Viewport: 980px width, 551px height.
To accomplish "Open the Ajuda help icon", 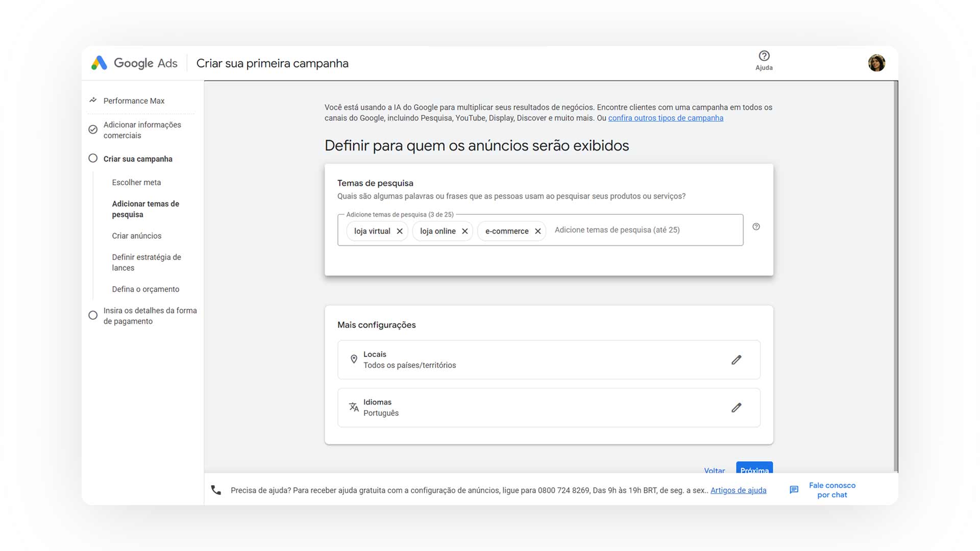I will tap(764, 56).
